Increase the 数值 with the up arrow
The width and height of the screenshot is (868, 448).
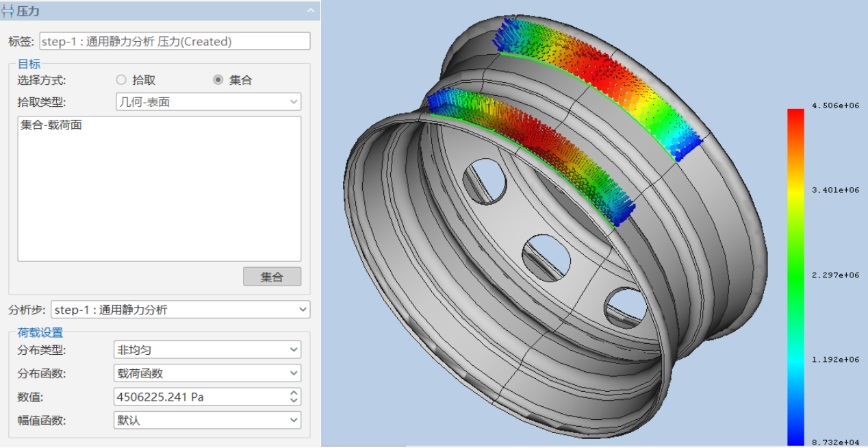294,393
